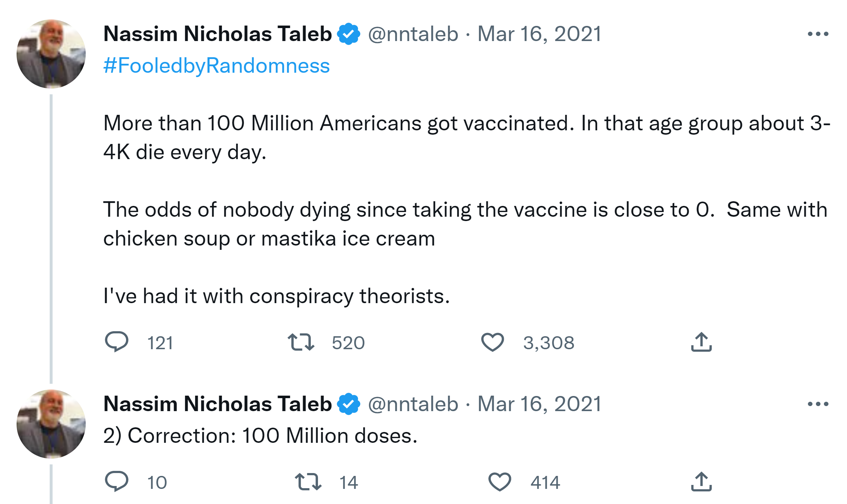Open @nntaleb handle in the Correction tweet
847x504 pixels.
(x=413, y=404)
